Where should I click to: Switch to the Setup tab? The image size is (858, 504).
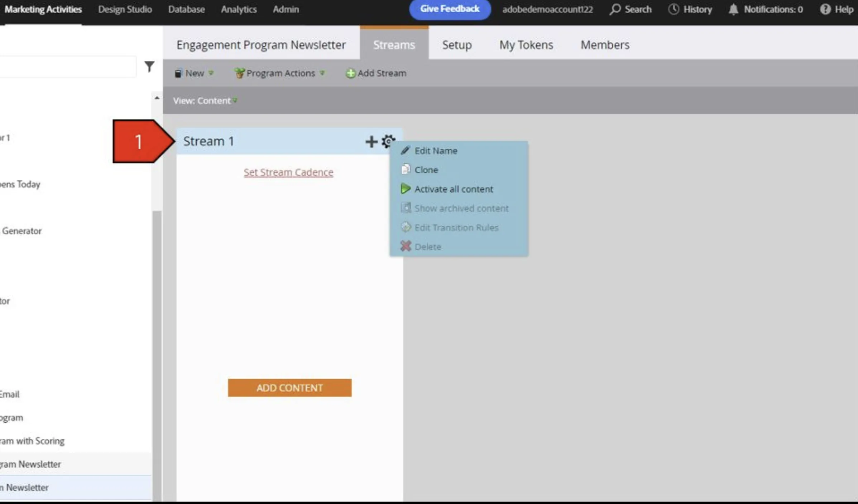click(457, 45)
